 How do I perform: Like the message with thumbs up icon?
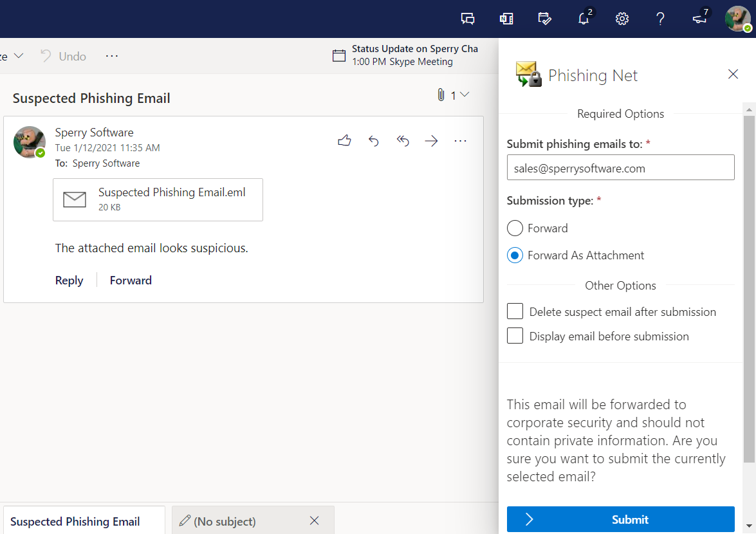[x=344, y=141]
